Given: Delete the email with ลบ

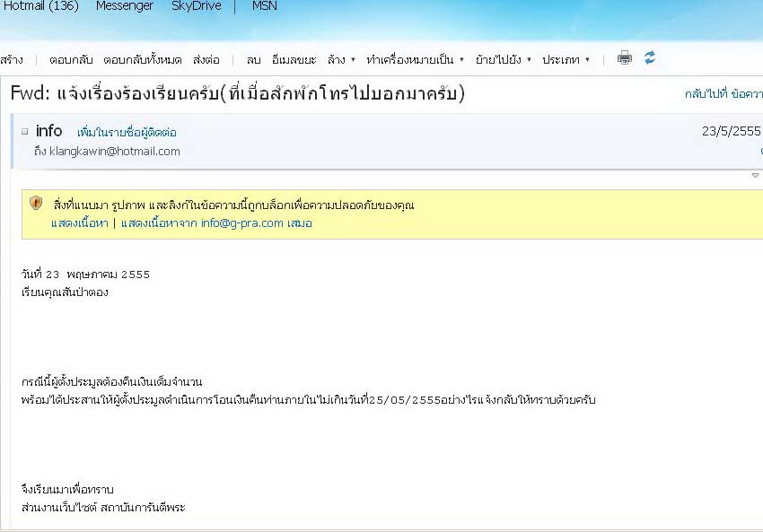Looking at the screenshot, I should [x=253, y=60].
